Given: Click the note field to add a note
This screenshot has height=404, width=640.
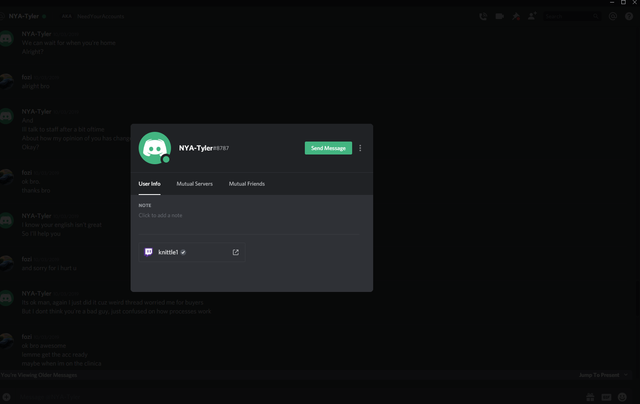Looking at the screenshot, I should pyautogui.click(x=249, y=215).
